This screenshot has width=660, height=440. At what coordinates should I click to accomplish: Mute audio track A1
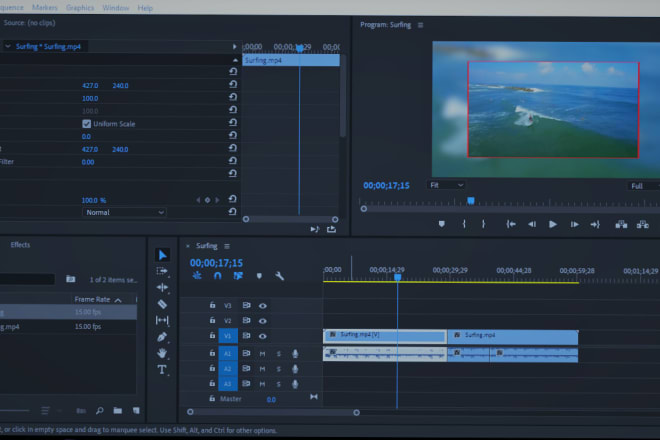262,354
